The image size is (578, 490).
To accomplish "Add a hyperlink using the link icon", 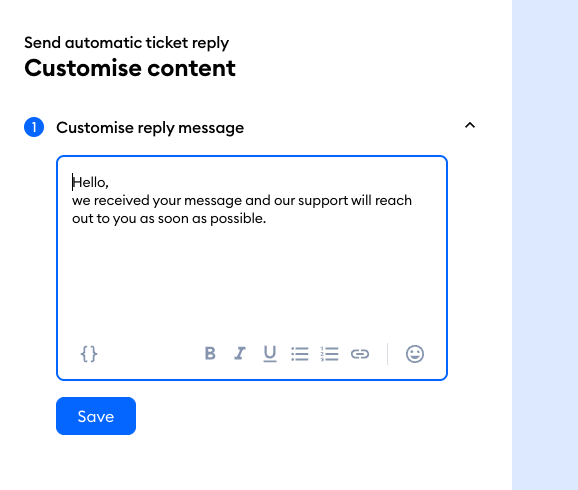I will [360, 354].
